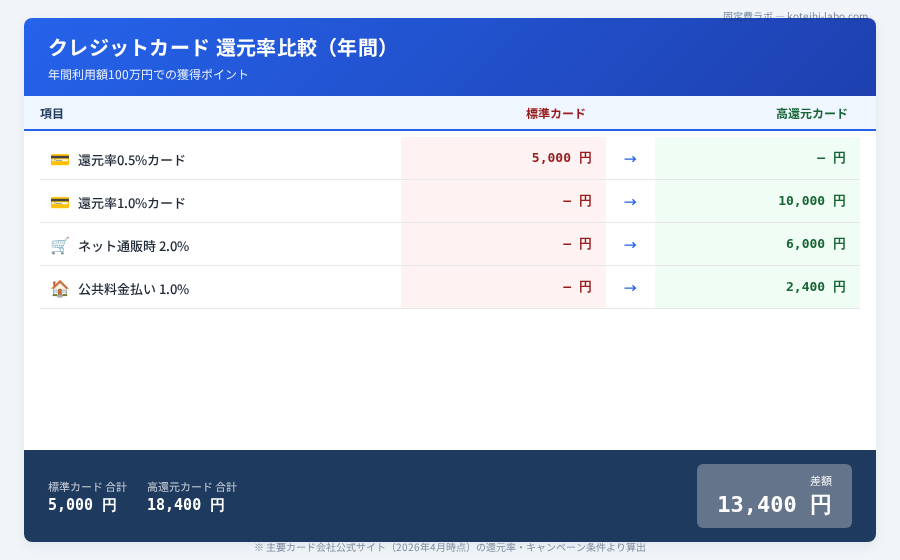The height and width of the screenshot is (560, 900).
Task: Click the footnote starting ※ 主要カード会社公式サイト
Action: [450, 547]
